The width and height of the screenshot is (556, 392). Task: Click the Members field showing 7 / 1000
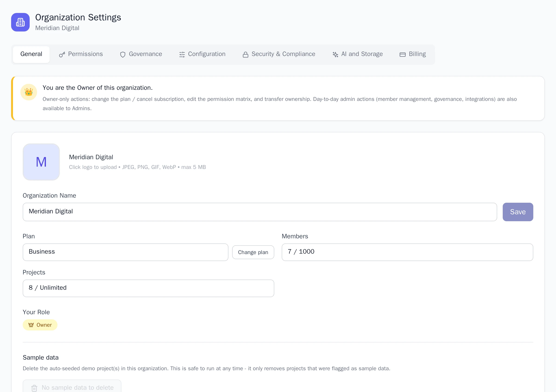(407, 252)
